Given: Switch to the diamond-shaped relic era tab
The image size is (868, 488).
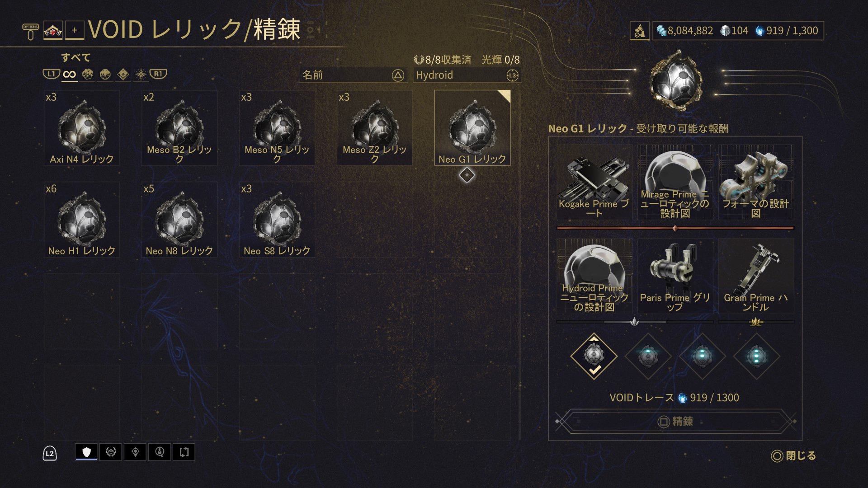Looking at the screenshot, I should tap(123, 74).
